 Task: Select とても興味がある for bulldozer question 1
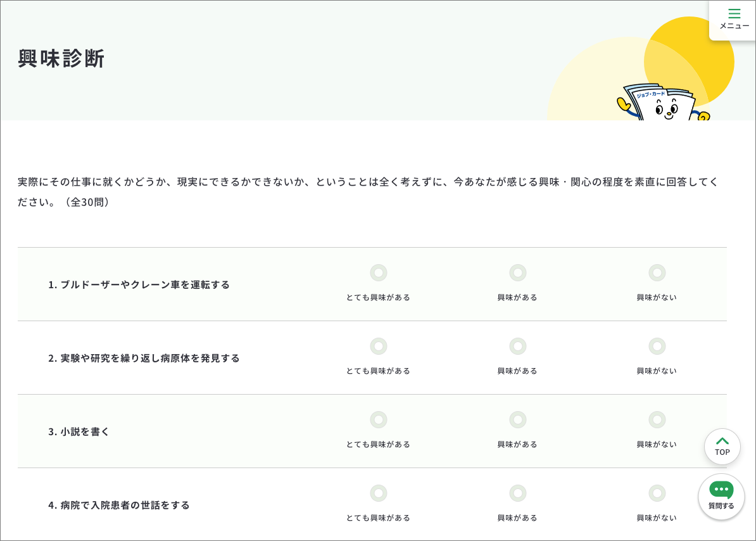378,273
